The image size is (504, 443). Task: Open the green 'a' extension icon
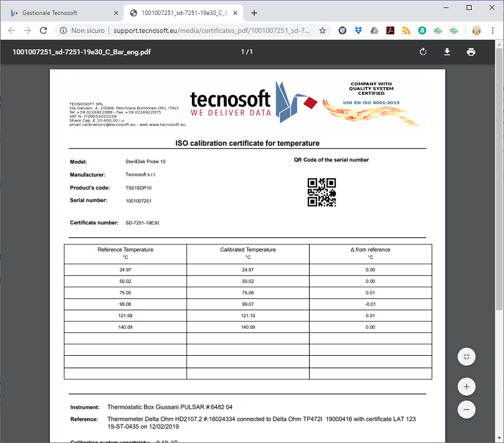(422, 31)
